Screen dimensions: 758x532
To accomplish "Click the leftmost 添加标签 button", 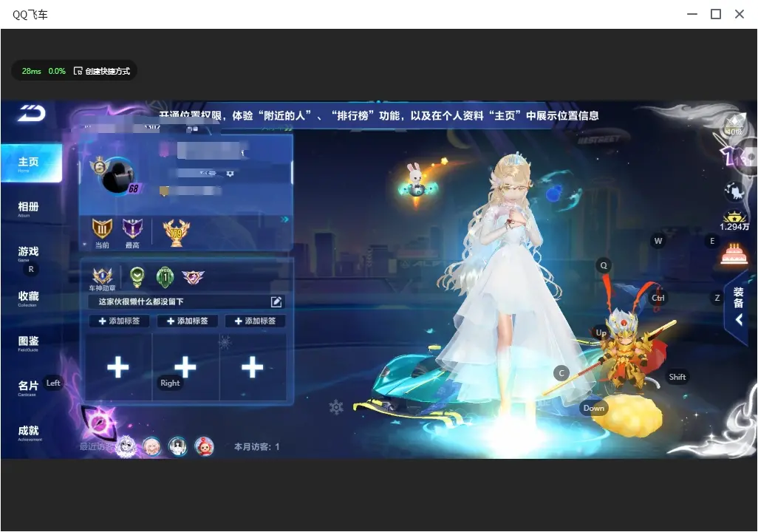I will pos(119,321).
